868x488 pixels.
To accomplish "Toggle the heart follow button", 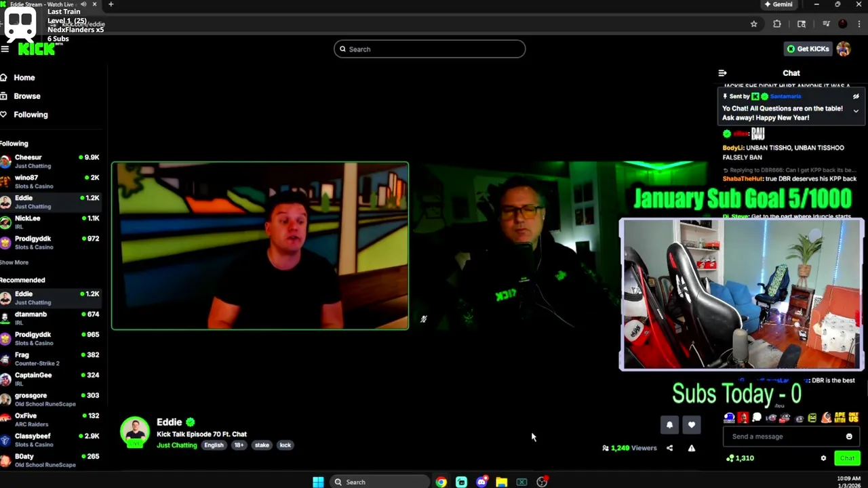I will (x=691, y=425).
